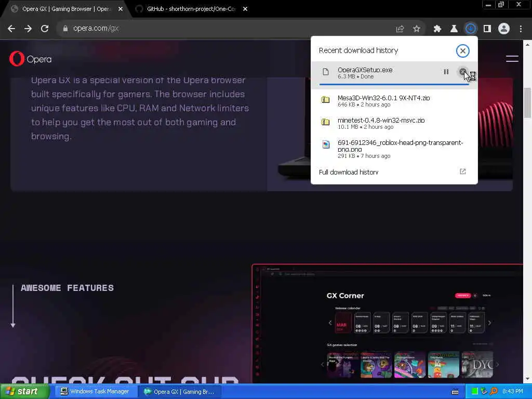This screenshot has height=399, width=532.
Task: Click the scrollbar up arrow
Action: (527, 45)
